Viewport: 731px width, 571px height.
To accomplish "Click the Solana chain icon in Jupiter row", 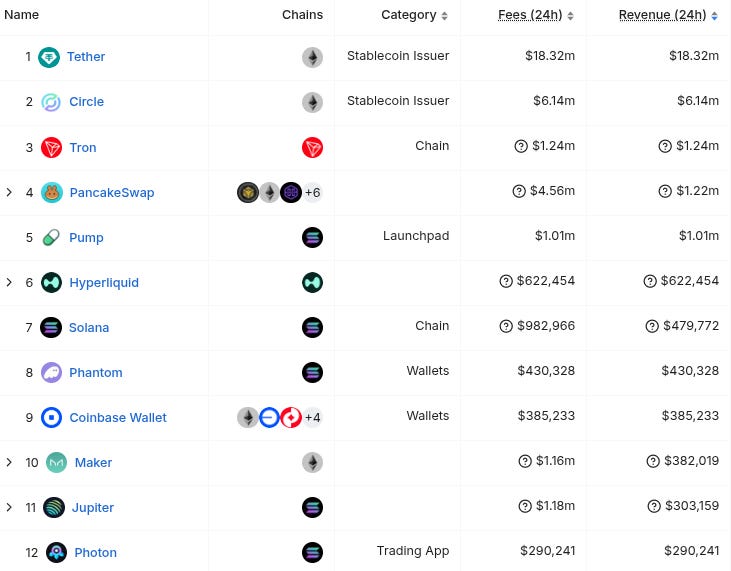I will (312, 508).
